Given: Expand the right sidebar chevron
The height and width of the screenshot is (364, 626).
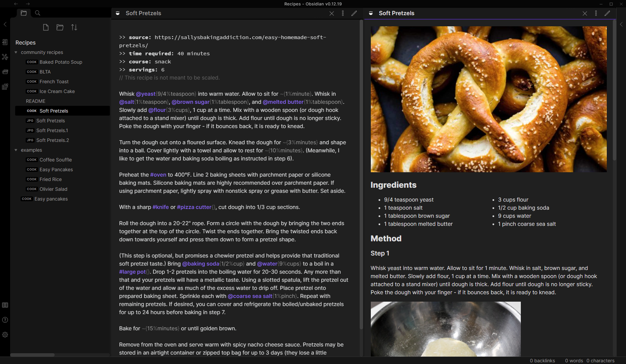Looking at the screenshot, I should click(x=621, y=24).
